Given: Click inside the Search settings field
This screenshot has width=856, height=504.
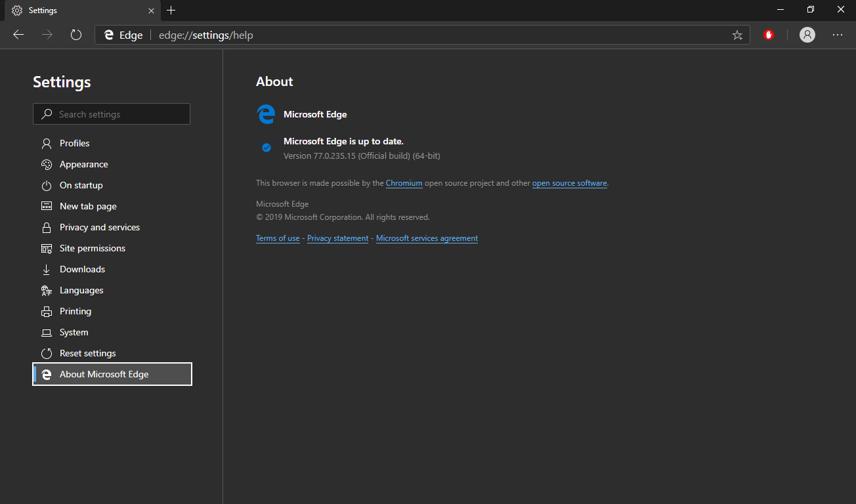Looking at the screenshot, I should click(112, 114).
